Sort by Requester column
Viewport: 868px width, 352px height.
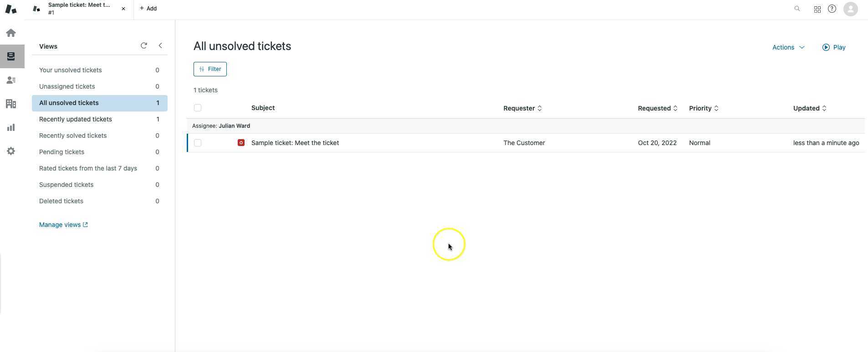[x=522, y=108]
